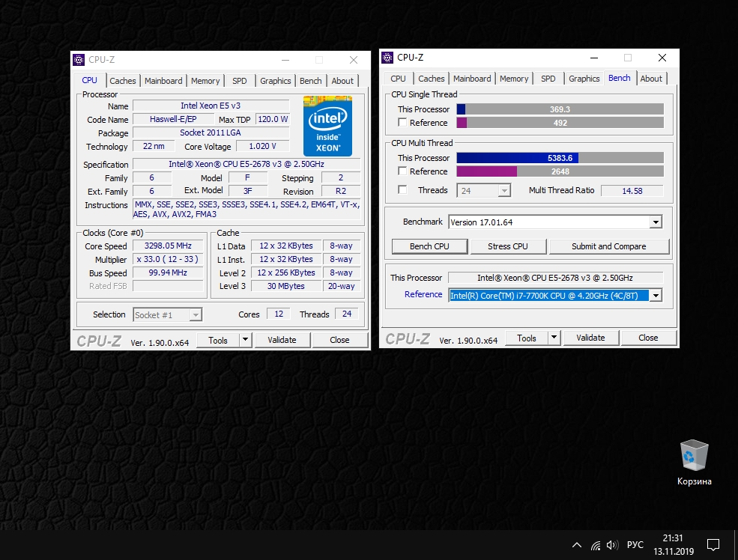Switch to SPD tab in left window
The width and height of the screenshot is (738, 560).
pyautogui.click(x=240, y=81)
